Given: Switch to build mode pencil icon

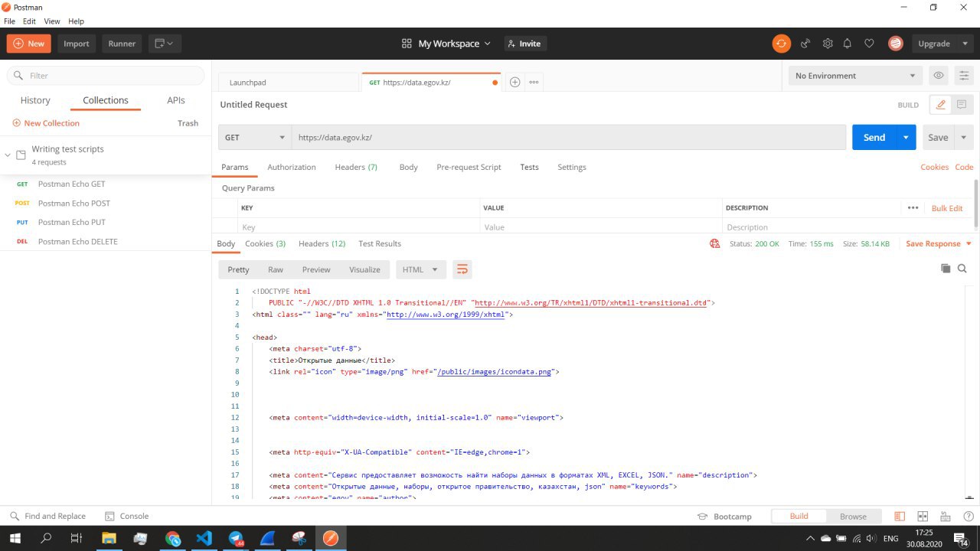Looking at the screenshot, I should 940,105.
